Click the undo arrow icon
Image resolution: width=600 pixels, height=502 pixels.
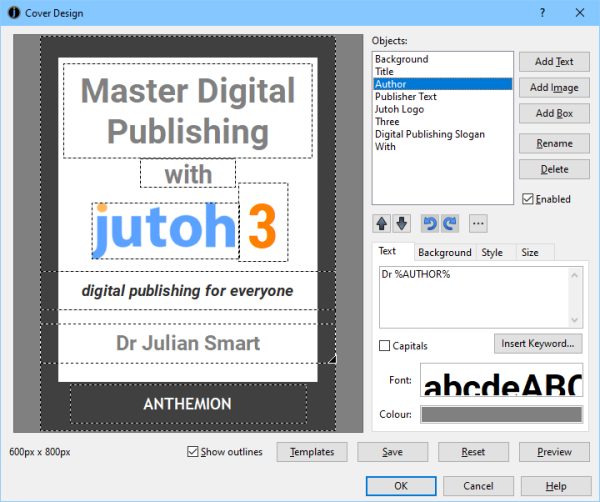tap(430, 223)
